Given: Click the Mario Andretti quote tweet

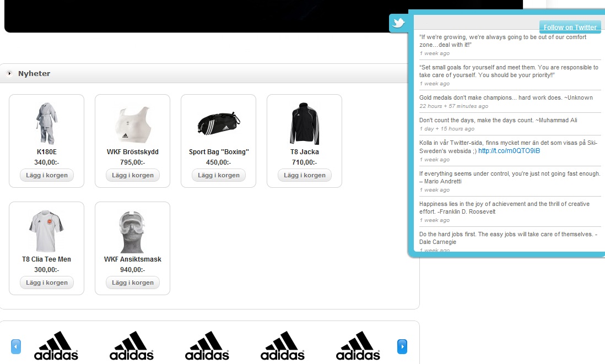Looking at the screenshot, I should pos(509,177).
